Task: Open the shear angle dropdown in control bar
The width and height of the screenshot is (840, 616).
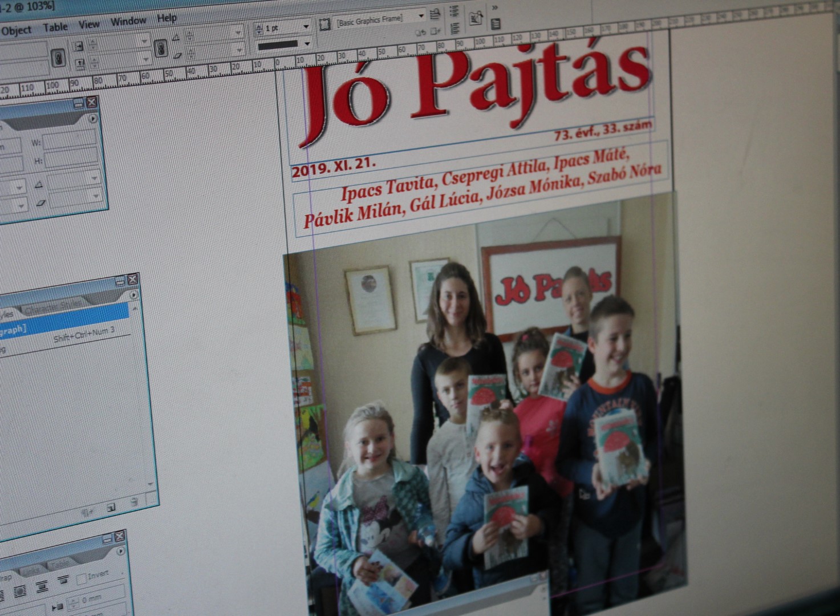Action: tap(240, 50)
